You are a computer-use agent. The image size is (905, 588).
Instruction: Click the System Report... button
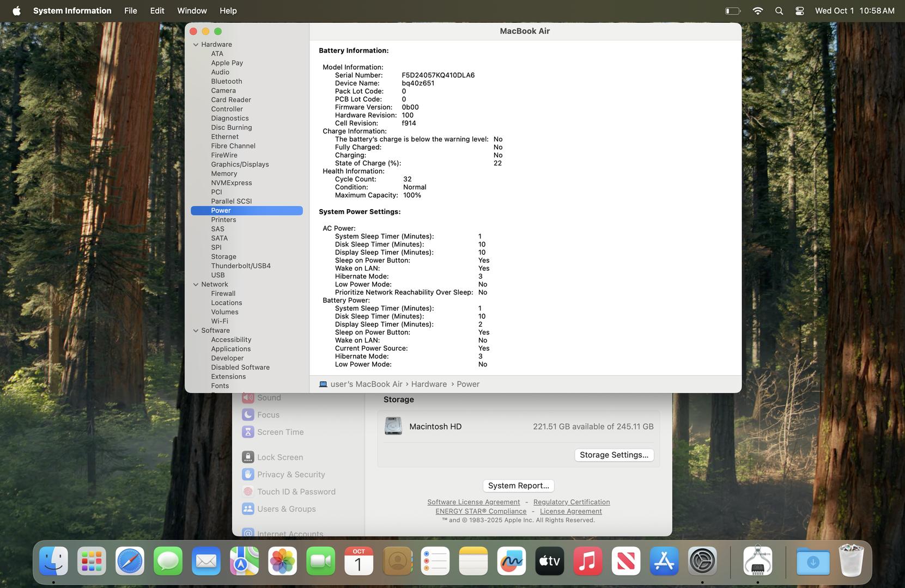[518, 486]
